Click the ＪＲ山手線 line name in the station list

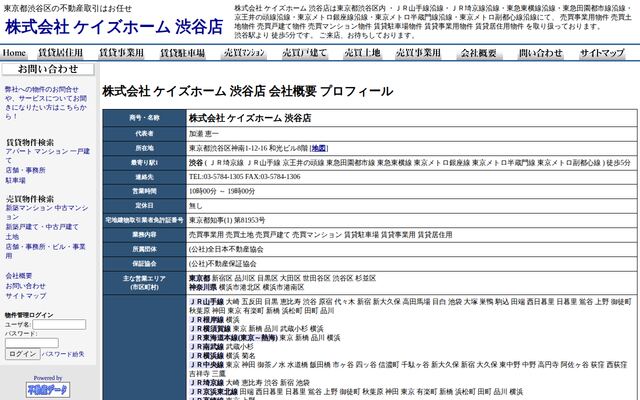207,302
